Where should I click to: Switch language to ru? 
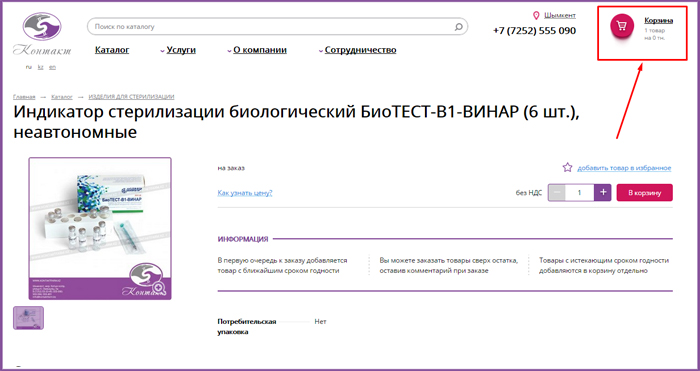tap(29, 67)
